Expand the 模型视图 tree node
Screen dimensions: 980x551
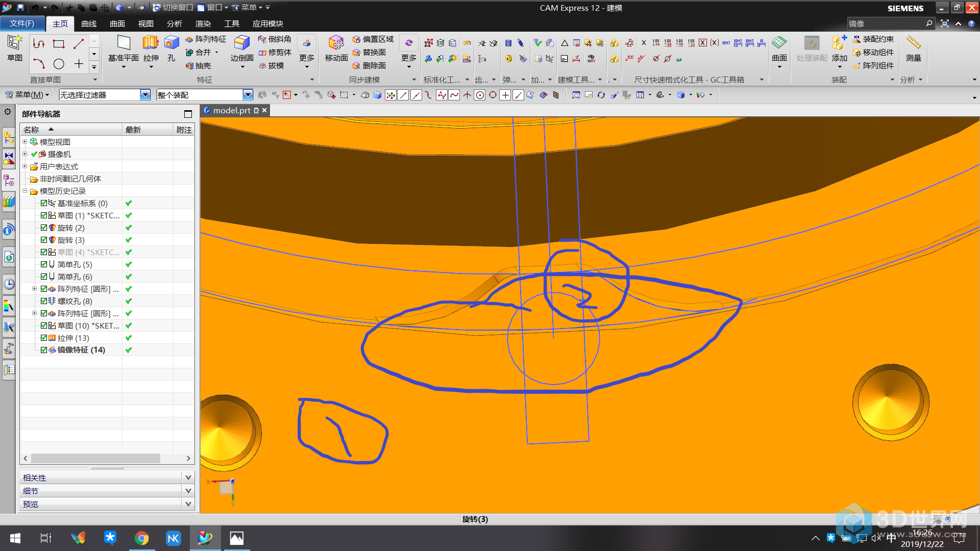coord(24,142)
